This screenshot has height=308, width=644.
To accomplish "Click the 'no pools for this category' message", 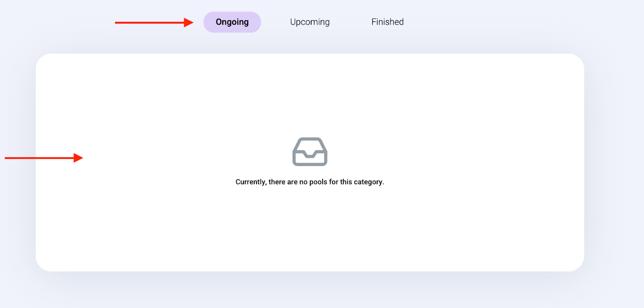I will (310, 182).
